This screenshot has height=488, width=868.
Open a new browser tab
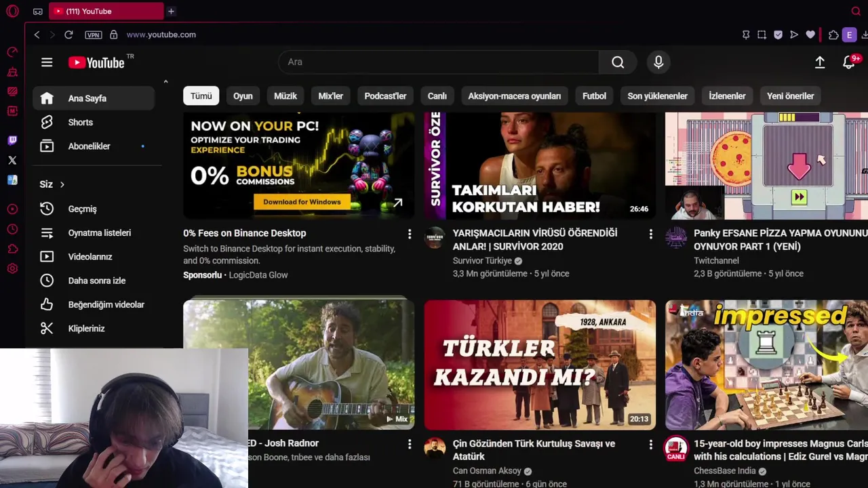[171, 12]
